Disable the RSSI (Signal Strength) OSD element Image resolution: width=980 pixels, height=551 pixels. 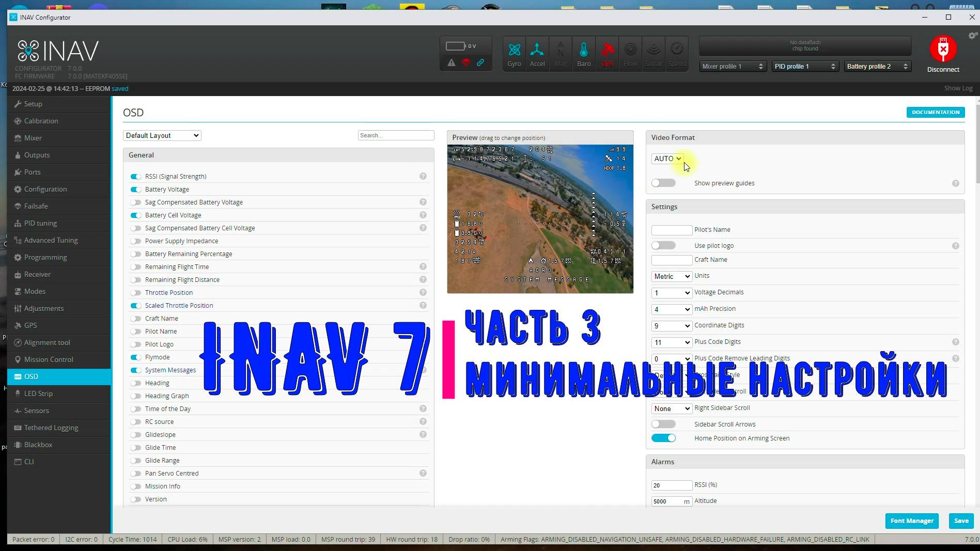136,177
